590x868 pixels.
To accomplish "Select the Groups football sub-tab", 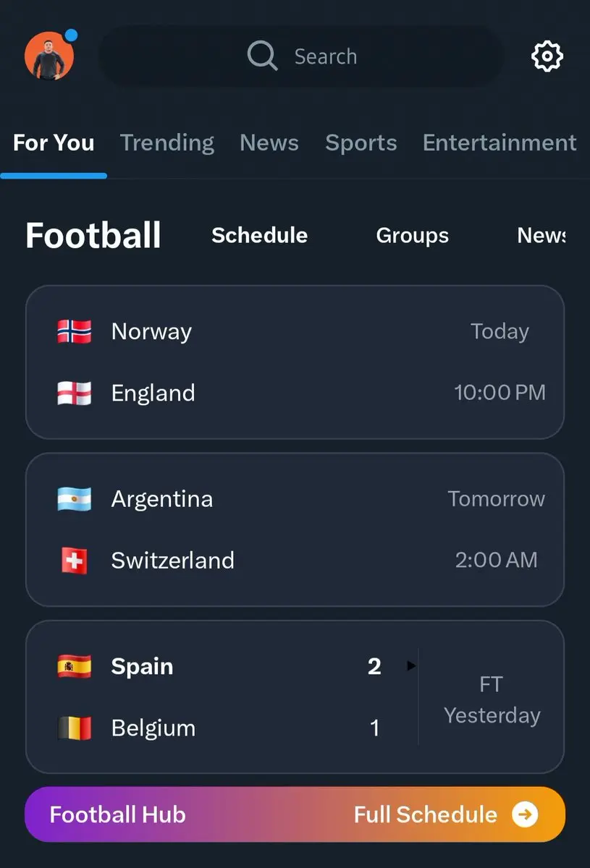I will [413, 235].
